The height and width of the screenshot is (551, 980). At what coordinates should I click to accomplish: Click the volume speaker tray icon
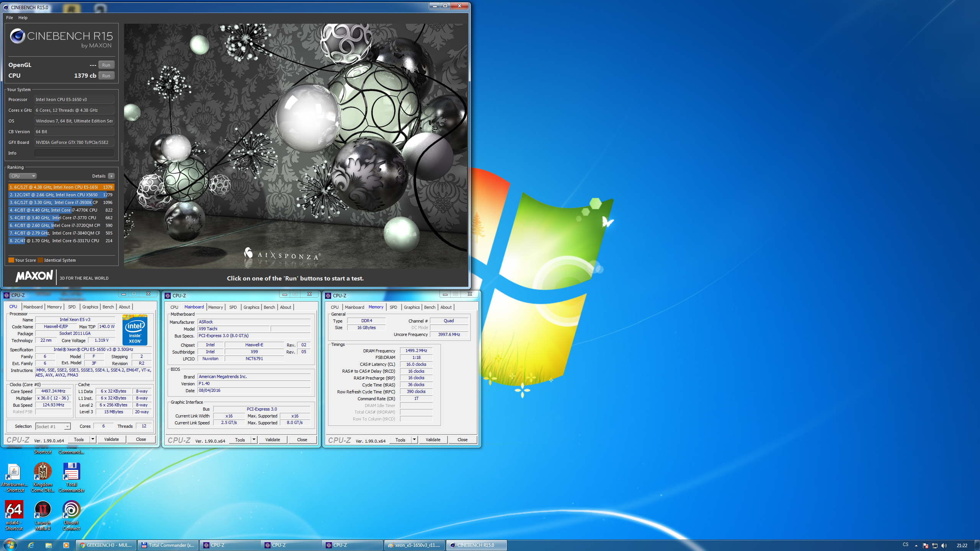(944, 545)
